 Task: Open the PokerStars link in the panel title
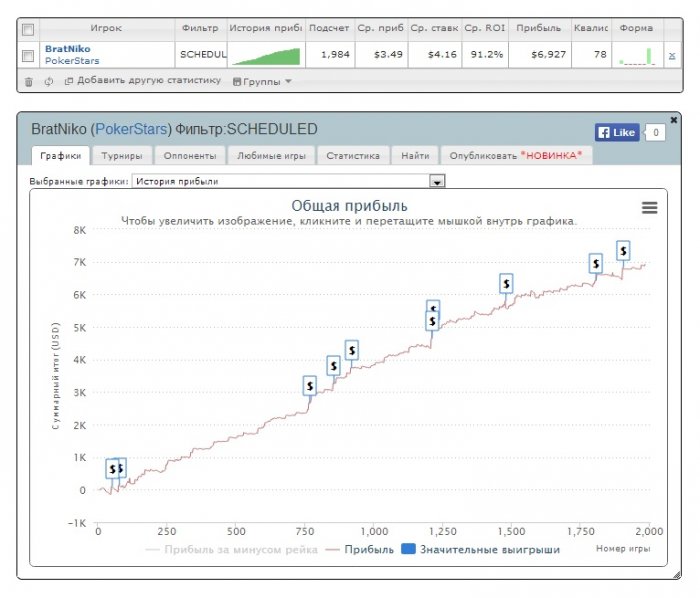point(131,129)
